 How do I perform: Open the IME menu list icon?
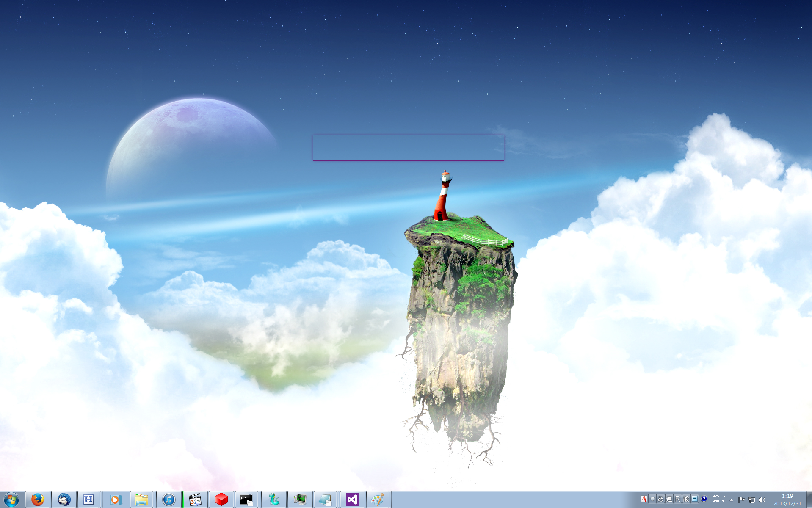[x=695, y=499]
